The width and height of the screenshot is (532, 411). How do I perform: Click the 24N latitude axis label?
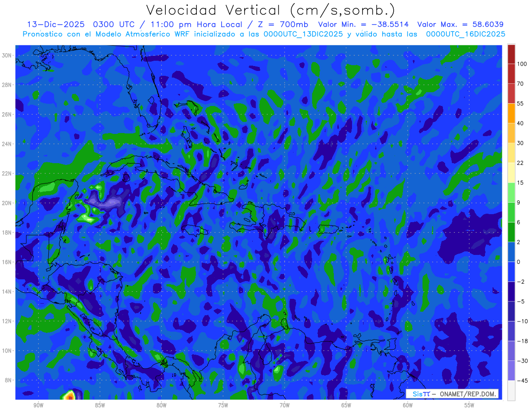[x=8, y=144]
